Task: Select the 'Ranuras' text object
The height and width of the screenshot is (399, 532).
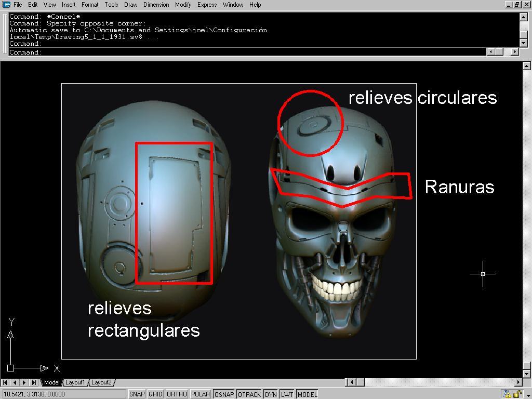Action: point(459,187)
